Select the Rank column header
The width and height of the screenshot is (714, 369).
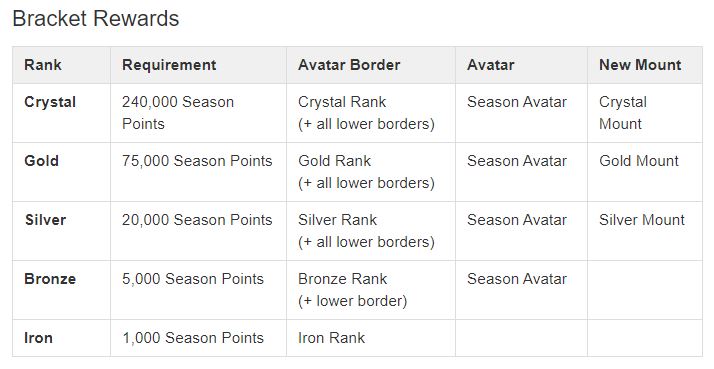tap(43, 65)
